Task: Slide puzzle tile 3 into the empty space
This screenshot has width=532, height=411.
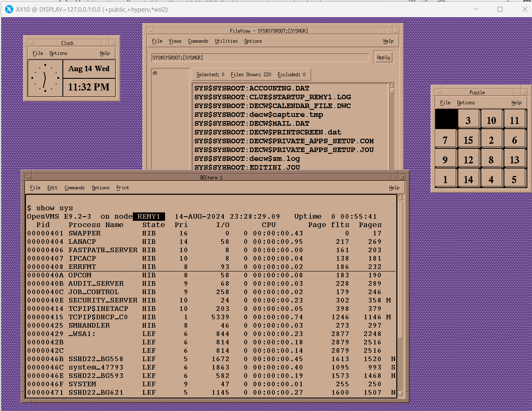Action: point(468,119)
